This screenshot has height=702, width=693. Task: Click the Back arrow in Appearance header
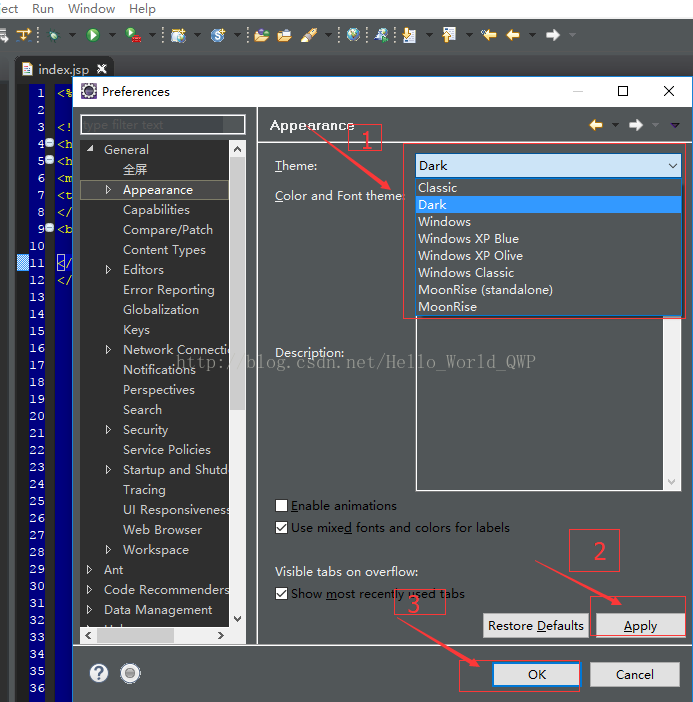pos(596,125)
